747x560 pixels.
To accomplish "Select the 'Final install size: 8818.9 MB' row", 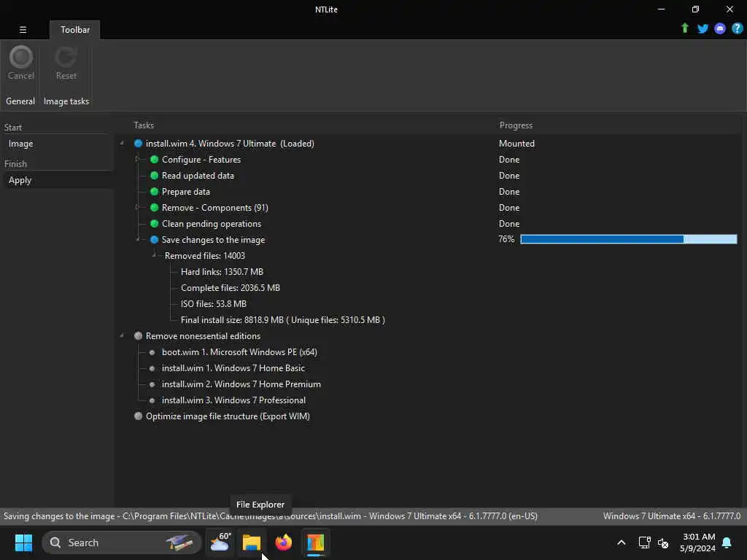I will [x=283, y=320].
